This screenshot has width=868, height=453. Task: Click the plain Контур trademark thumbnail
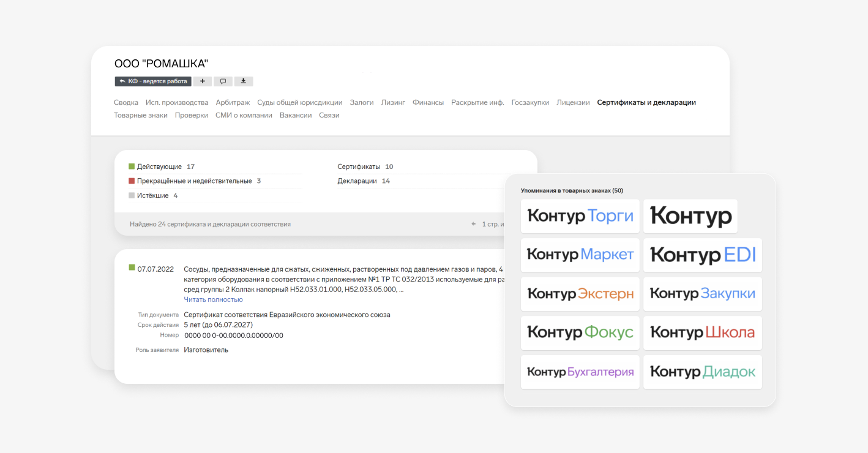[x=690, y=216]
